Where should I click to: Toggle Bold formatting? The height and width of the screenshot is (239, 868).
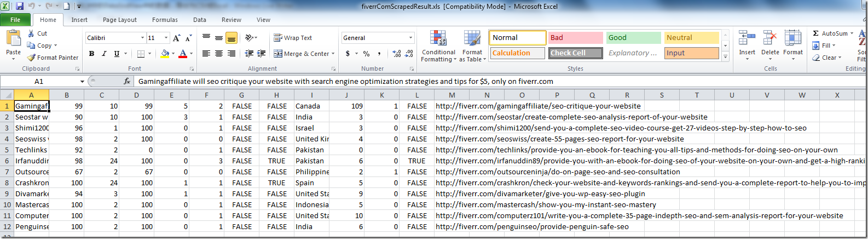(91, 54)
